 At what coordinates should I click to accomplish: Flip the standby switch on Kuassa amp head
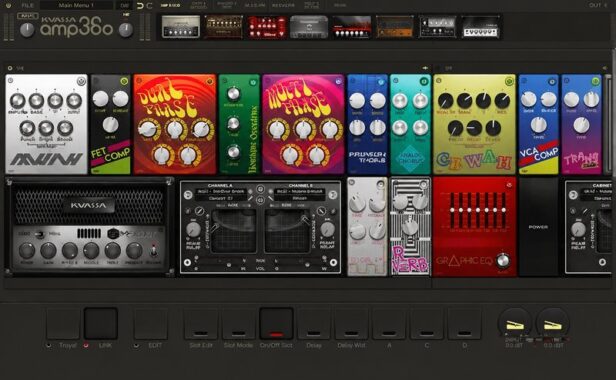(x=154, y=250)
